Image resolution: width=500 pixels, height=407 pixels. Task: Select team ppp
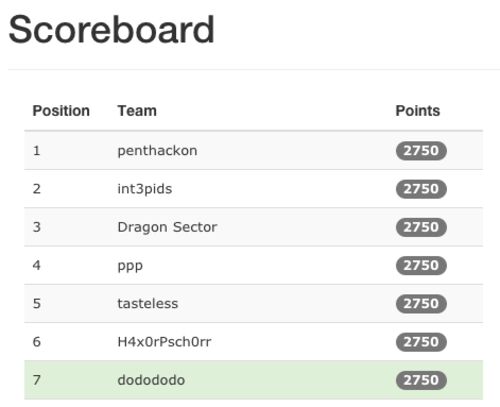[130, 266]
